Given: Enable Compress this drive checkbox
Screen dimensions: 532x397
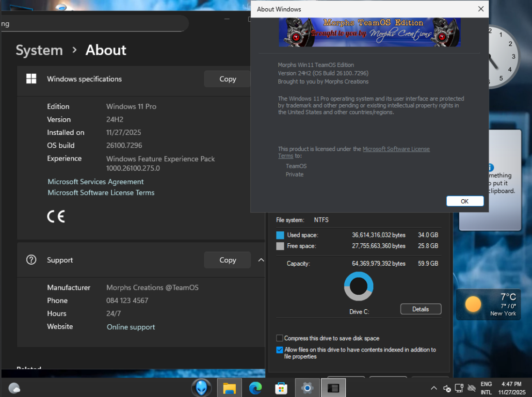Looking at the screenshot, I should (x=279, y=338).
